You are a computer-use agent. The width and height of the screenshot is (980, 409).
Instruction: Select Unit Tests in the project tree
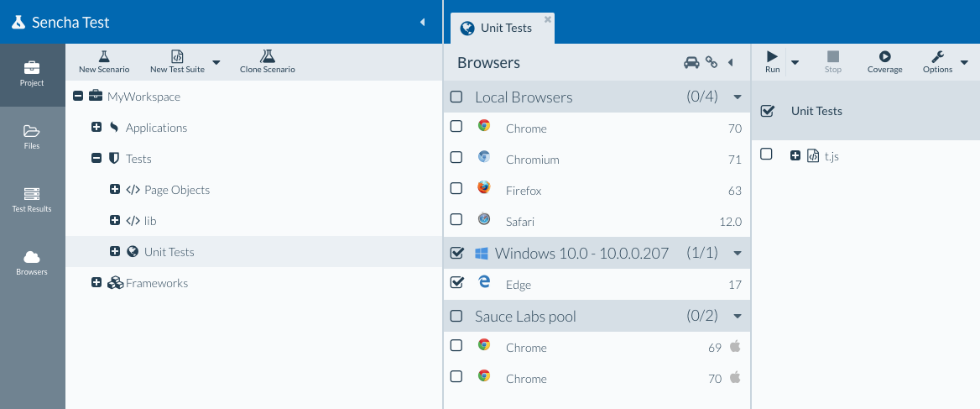click(169, 252)
